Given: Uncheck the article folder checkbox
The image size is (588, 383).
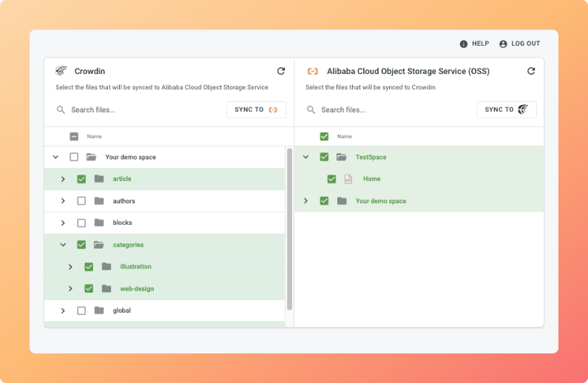Looking at the screenshot, I should 81,179.
